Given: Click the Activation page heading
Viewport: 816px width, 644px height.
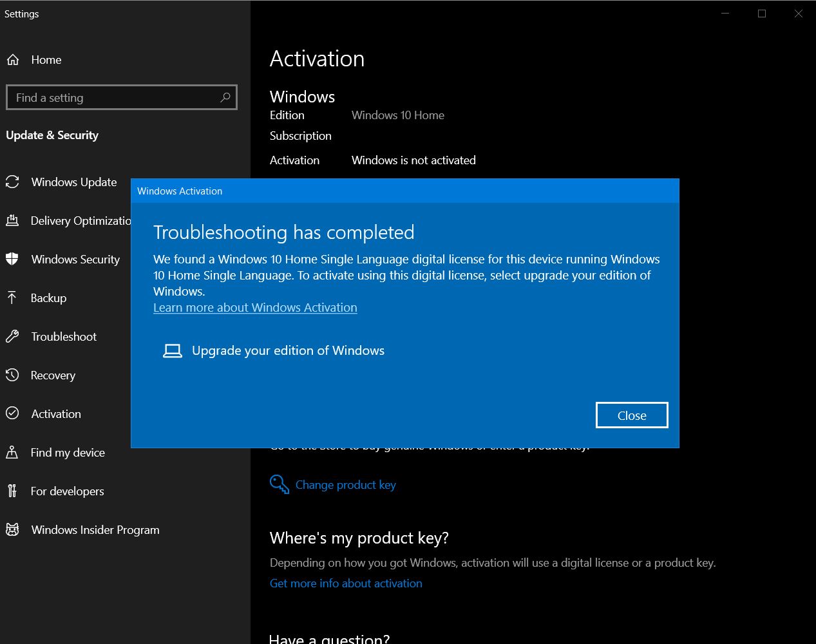Looking at the screenshot, I should click(x=317, y=59).
